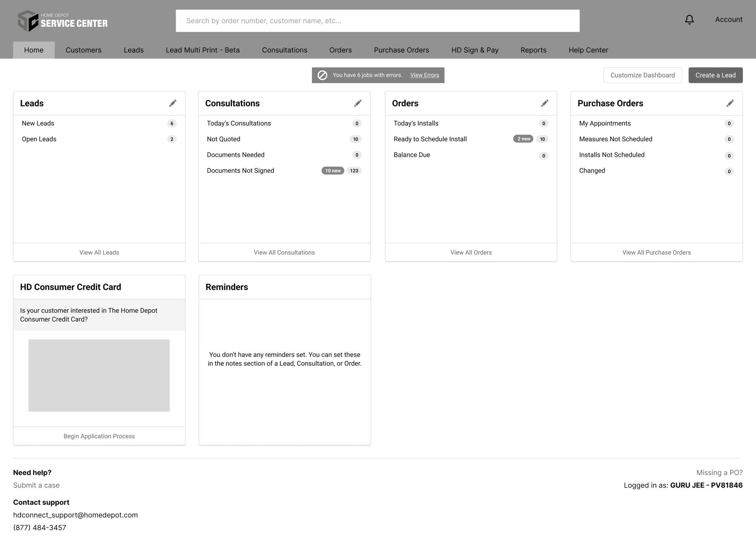Click the error circle icon in banner
This screenshot has width=756, height=545.
coord(322,75)
